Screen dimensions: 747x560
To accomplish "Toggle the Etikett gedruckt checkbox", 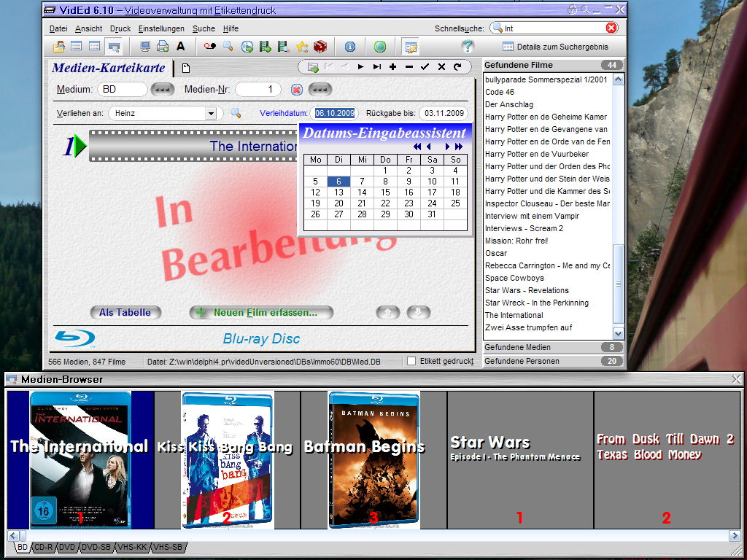I will point(411,362).
